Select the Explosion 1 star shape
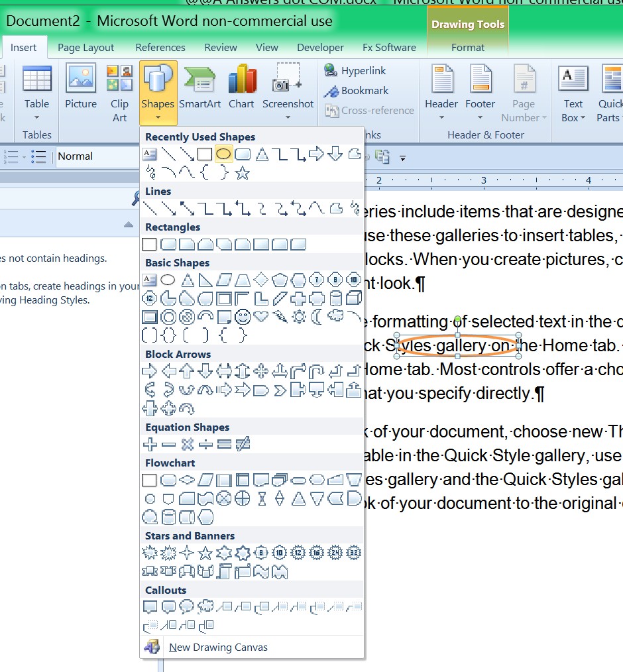This screenshot has width=623, height=672. pyautogui.click(x=150, y=553)
